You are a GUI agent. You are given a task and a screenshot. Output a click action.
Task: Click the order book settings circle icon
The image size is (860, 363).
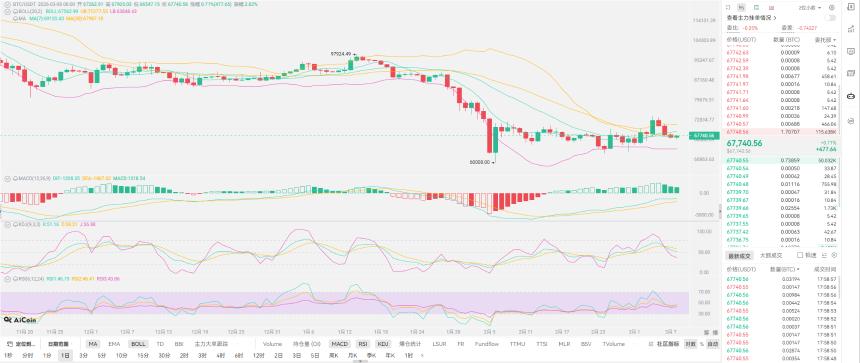[x=833, y=8]
